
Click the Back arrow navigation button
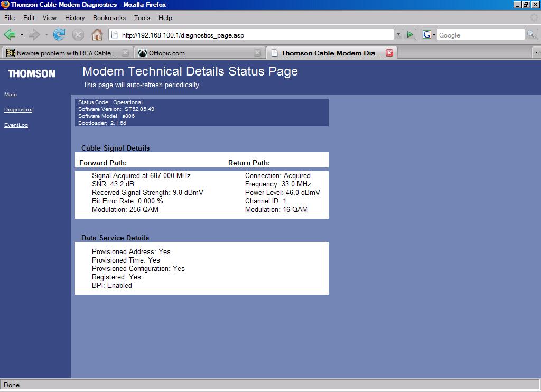point(10,35)
